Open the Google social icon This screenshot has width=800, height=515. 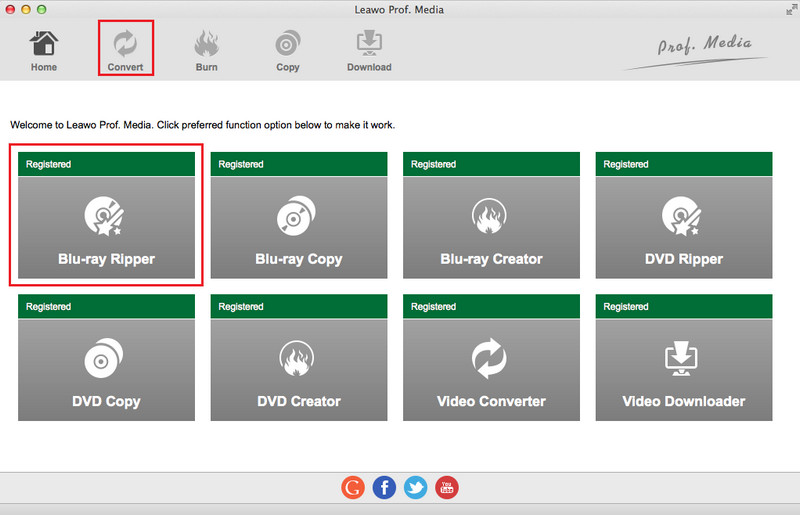point(353,487)
